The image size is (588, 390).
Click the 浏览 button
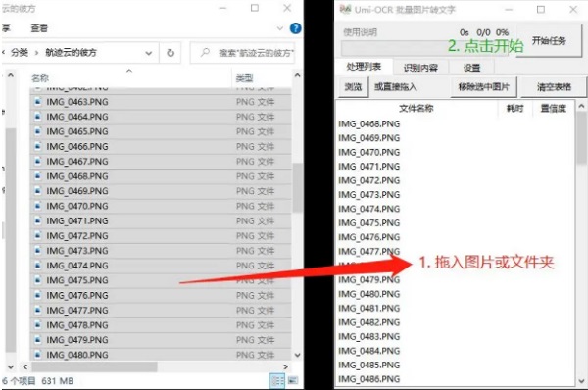353,87
